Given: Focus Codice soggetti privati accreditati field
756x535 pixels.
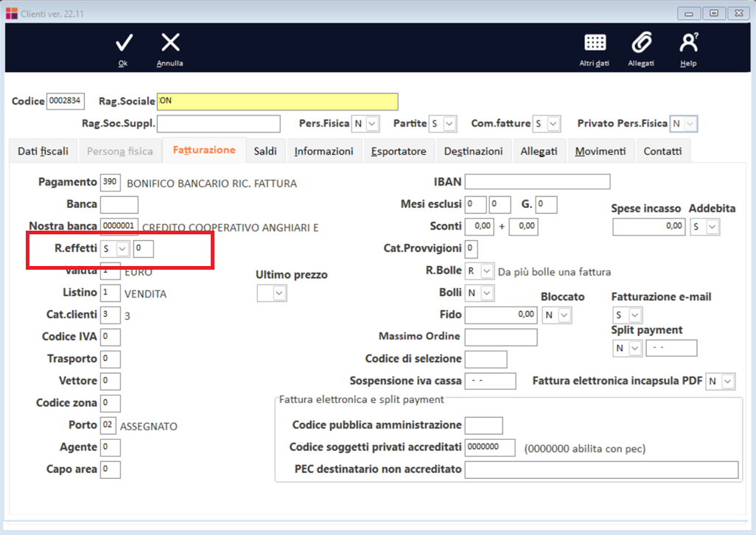Looking at the screenshot, I should tap(490, 448).
